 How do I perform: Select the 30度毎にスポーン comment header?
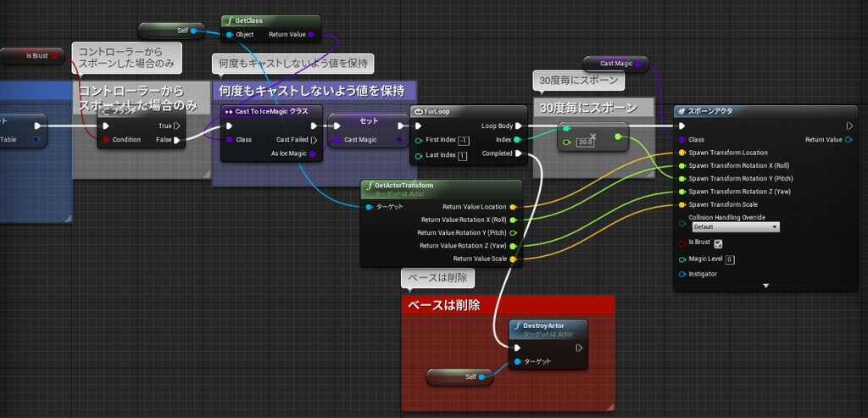tap(593, 108)
